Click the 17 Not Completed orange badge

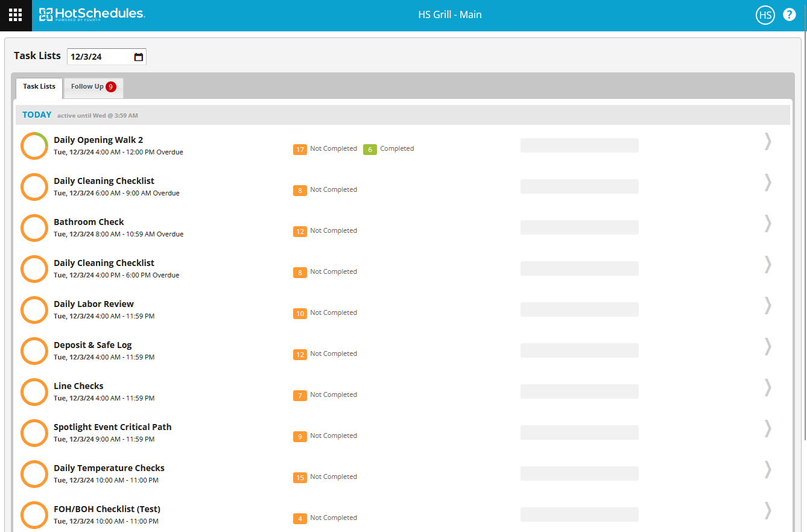300,150
